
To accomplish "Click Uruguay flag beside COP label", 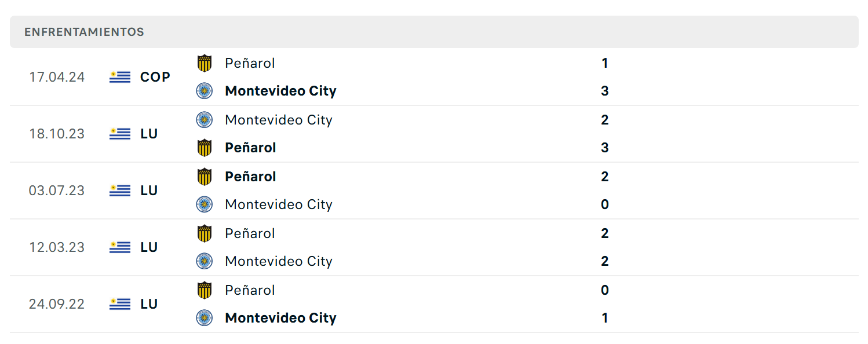I will coord(120,77).
